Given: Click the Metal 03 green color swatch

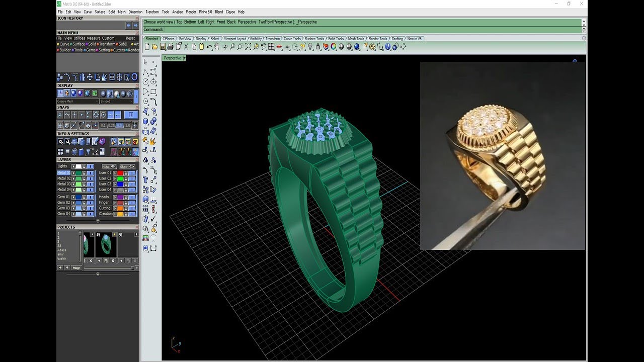Looking at the screenshot, I should coord(78,184).
